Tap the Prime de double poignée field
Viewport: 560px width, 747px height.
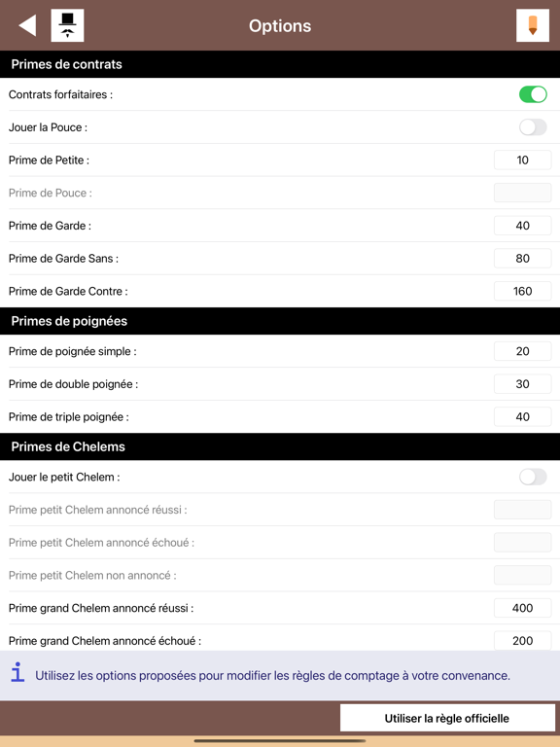[522, 384]
